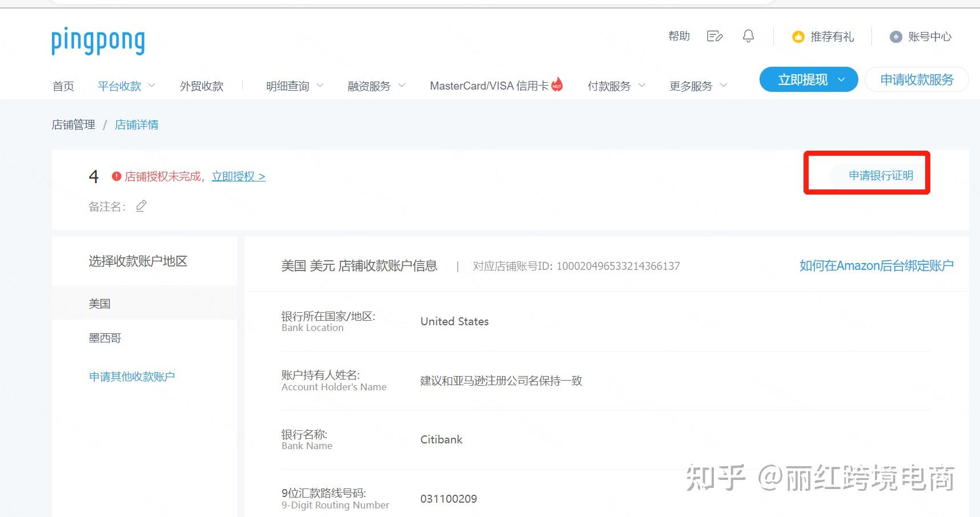Viewport: 980px width, 517px height.
Task: Click the 选择收款账户地区 heading
Action: point(138,261)
